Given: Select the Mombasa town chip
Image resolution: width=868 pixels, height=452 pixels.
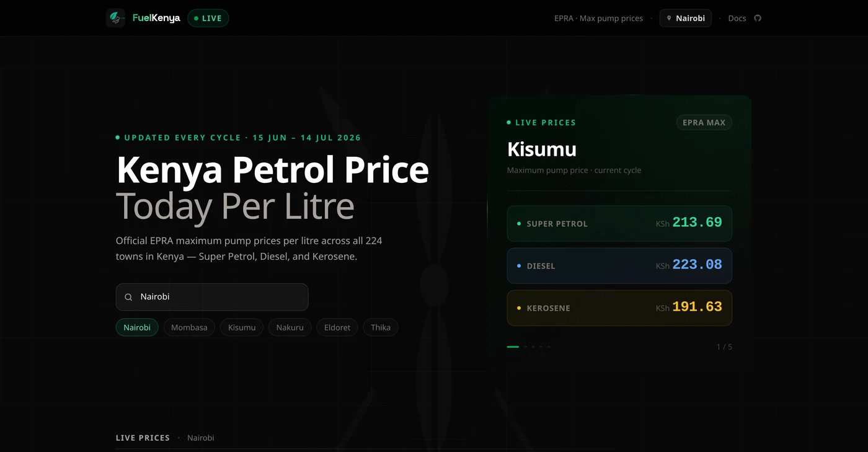Looking at the screenshot, I should point(189,327).
